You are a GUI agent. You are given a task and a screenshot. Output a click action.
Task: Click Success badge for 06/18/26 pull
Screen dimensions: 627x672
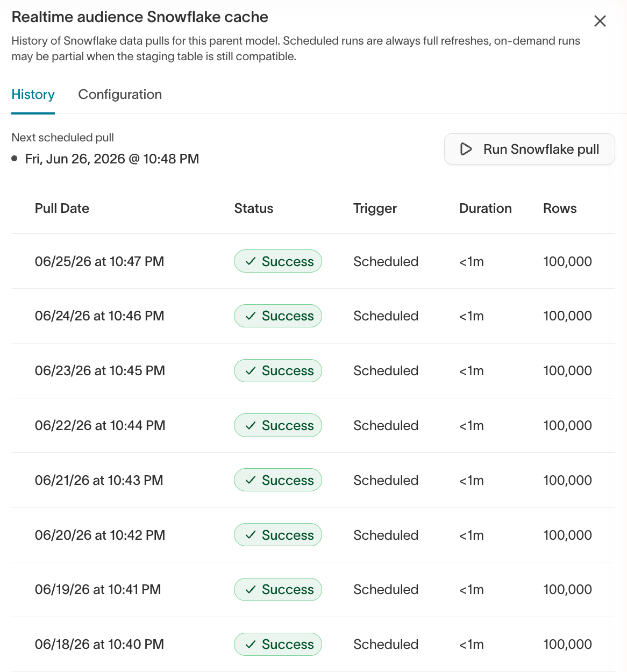(278, 645)
